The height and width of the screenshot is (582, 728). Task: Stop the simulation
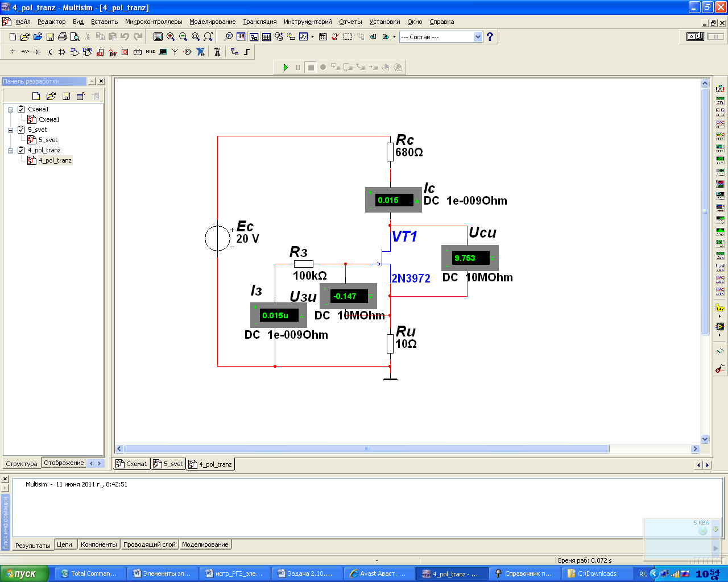click(x=311, y=67)
